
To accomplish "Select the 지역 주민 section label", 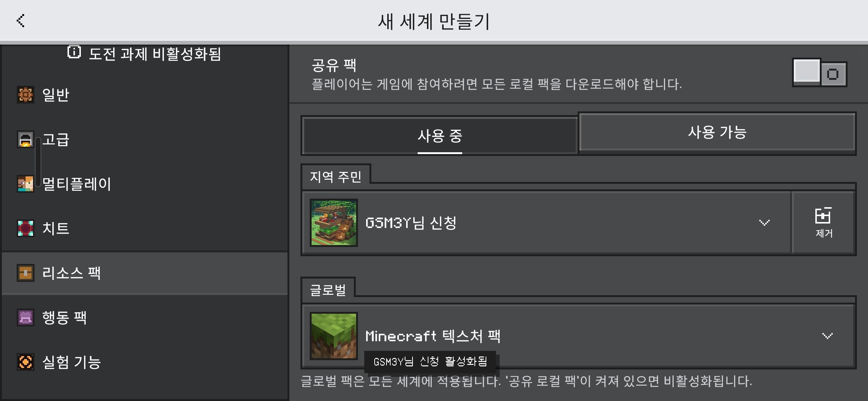I will (335, 177).
